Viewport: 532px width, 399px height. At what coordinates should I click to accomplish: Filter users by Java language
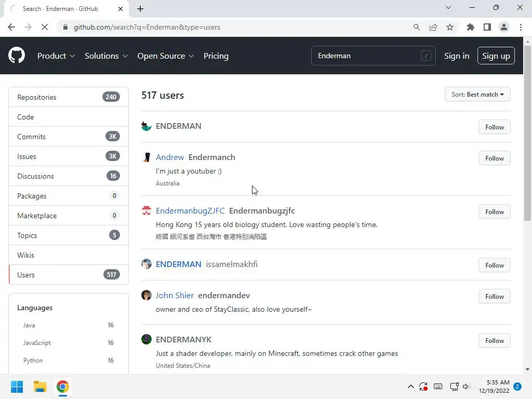tap(69, 325)
